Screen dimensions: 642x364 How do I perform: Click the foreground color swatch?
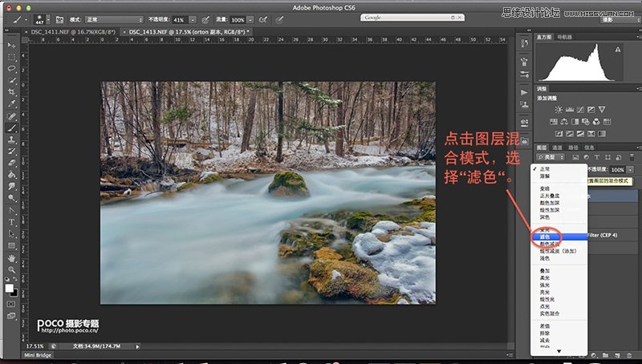click(x=10, y=287)
